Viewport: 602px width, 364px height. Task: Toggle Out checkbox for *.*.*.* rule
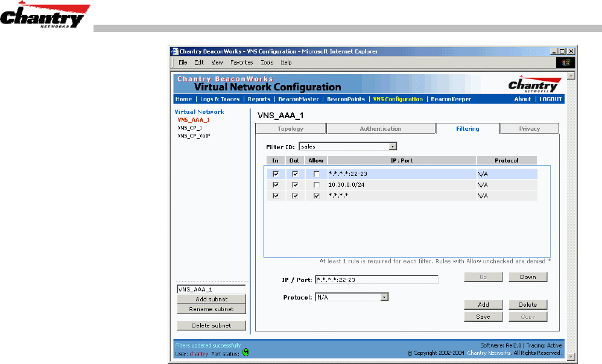click(x=295, y=196)
